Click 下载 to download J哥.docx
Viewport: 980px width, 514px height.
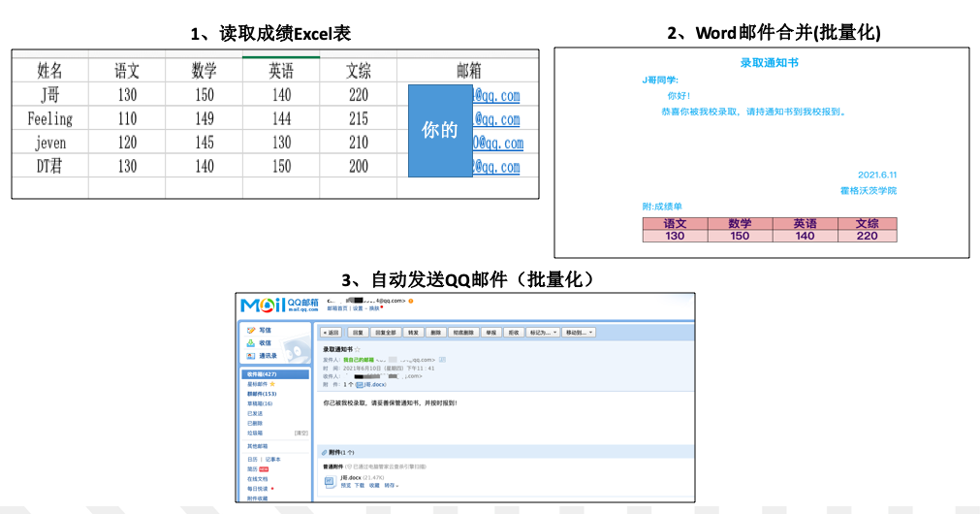coord(360,485)
